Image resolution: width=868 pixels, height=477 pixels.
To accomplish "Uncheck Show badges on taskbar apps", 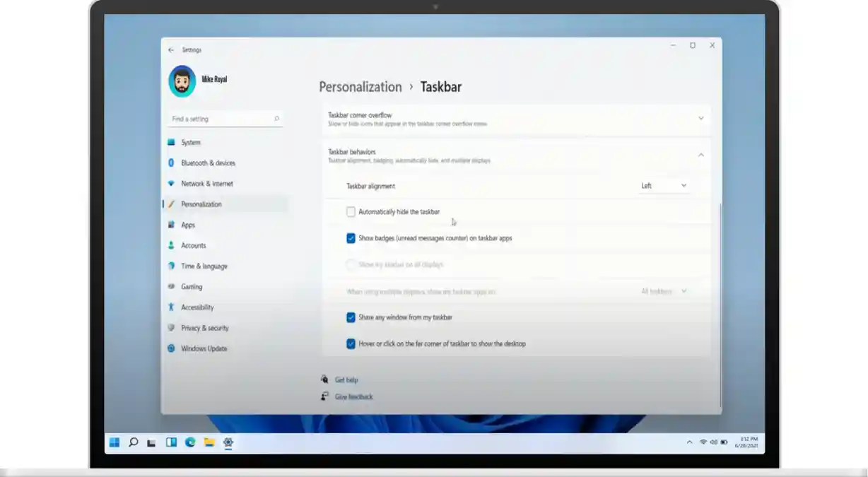I will pyautogui.click(x=351, y=238).
